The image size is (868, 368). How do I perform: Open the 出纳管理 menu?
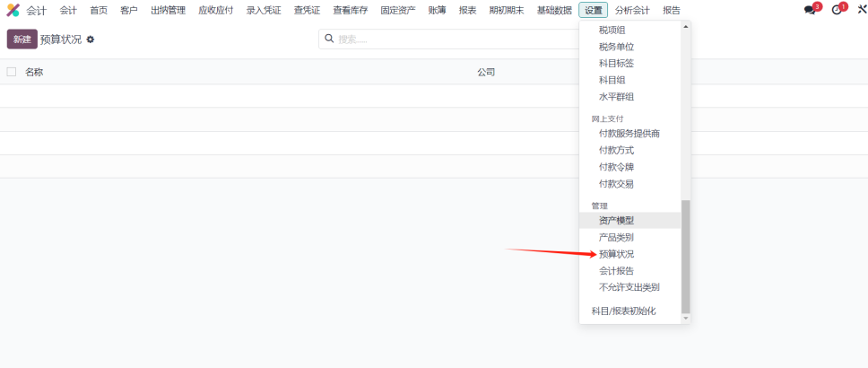click(x=169, y=10)
